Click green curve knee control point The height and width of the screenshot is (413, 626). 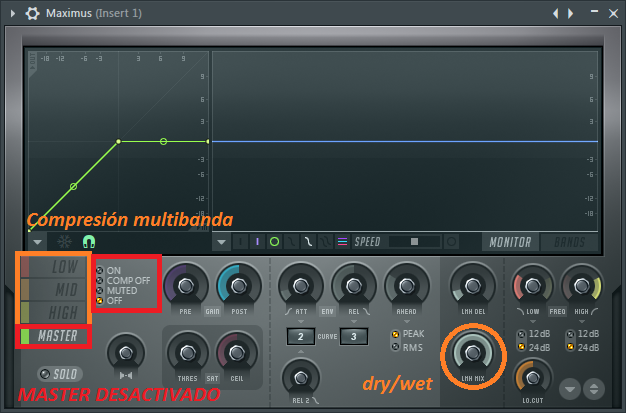click(x=118, y=141)
